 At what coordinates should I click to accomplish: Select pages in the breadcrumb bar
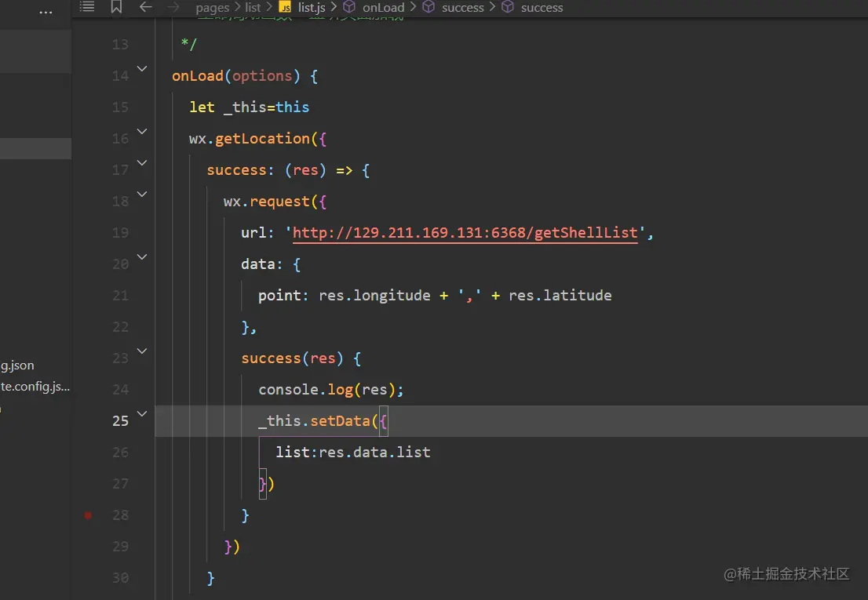click(212, 7)
